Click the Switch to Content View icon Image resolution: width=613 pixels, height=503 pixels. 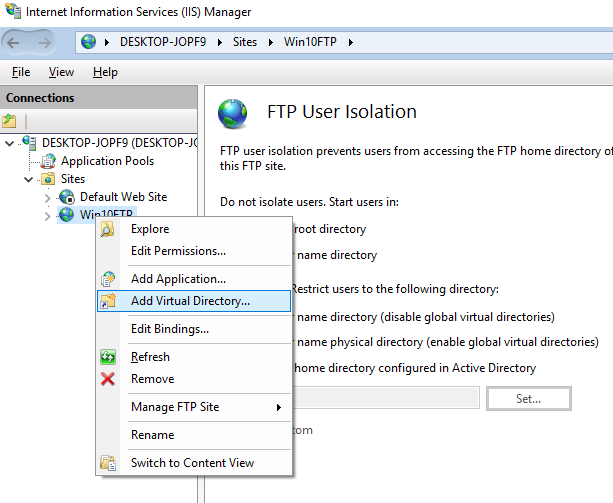pos(108,463)
